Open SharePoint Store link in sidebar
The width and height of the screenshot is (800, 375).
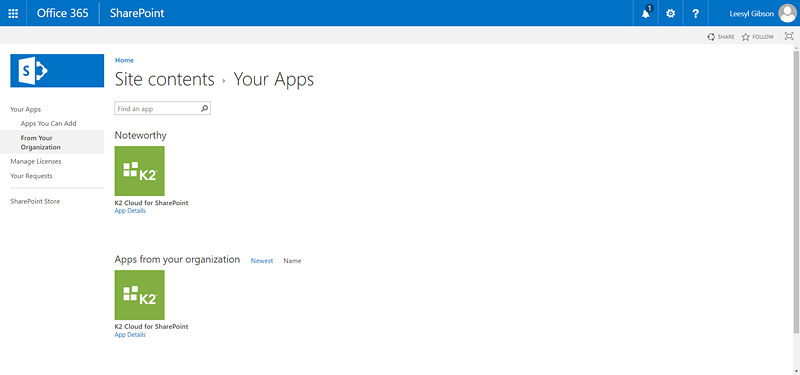(x=35, y=202)
